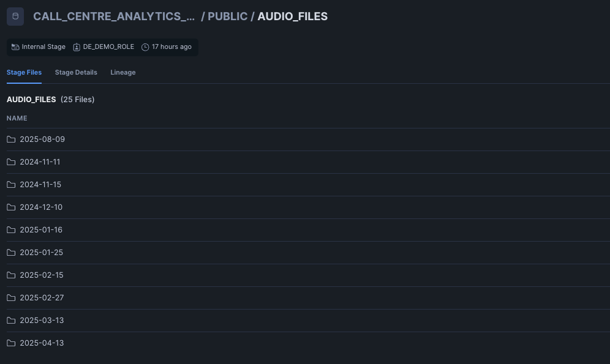Screen dimensions: 610x364
Task: Expand the 2025-02-15 folder
Action: 41,275
